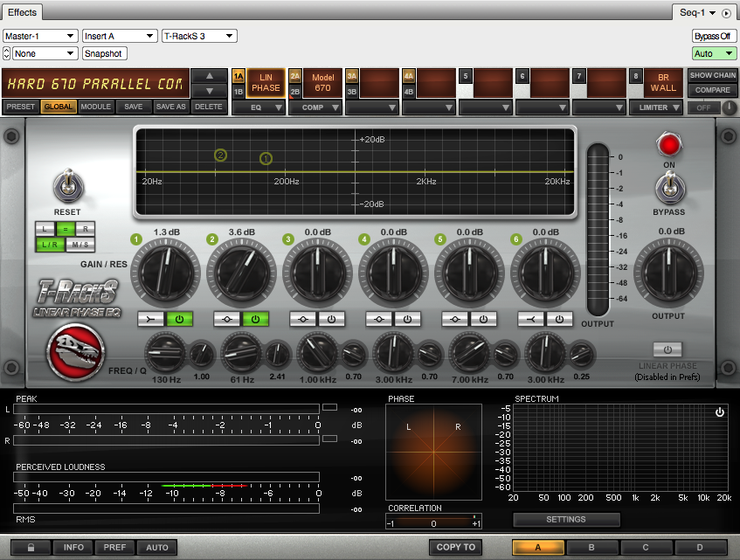Flip the BYPASS toggle switch

[x=670, y=187]
